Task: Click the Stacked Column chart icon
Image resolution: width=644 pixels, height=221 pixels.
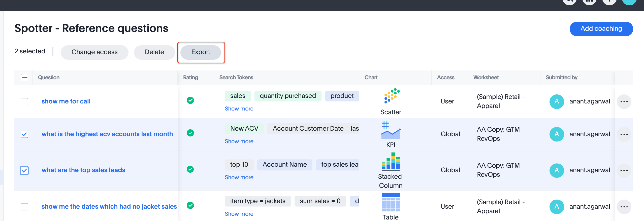Action: pos(391,161)
